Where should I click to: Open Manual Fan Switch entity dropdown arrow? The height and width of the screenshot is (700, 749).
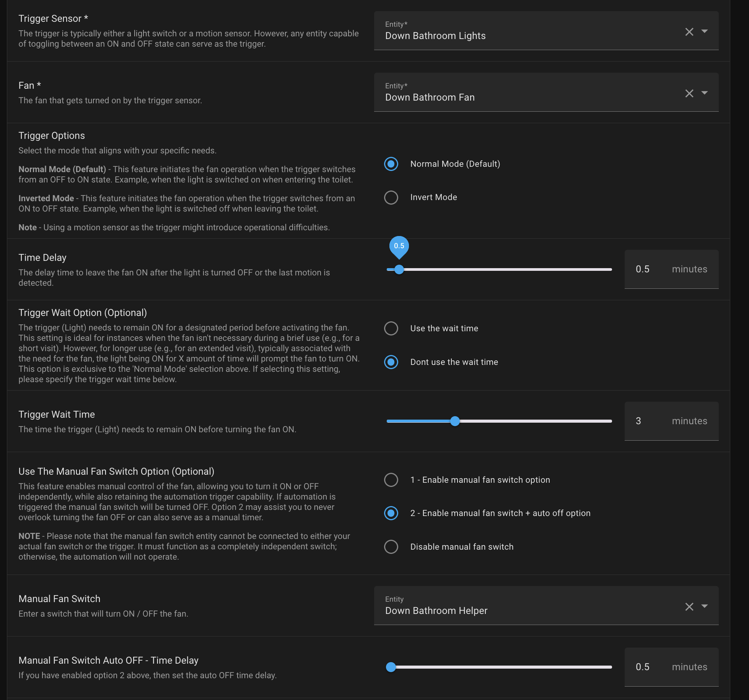(x=704, y=606)
